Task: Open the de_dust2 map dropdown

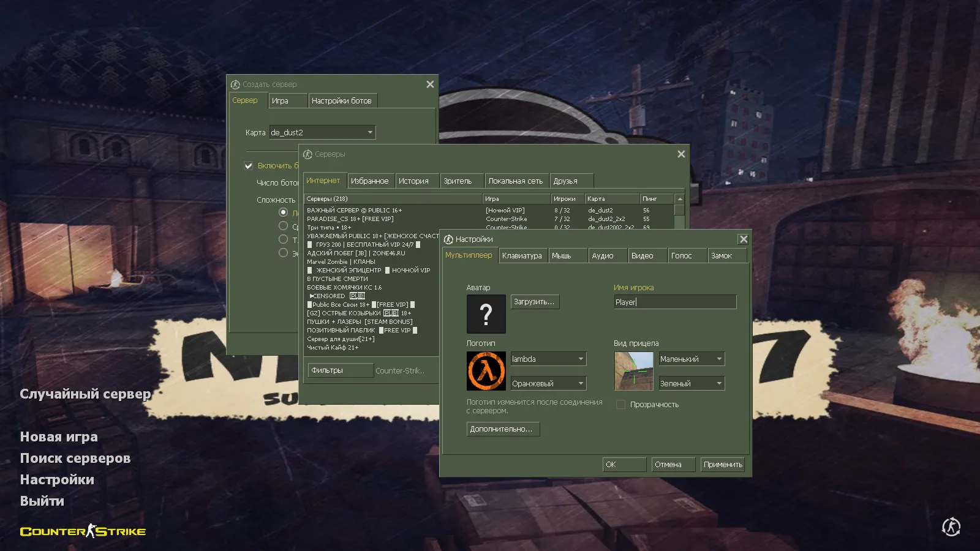Action: click(322, 132)
